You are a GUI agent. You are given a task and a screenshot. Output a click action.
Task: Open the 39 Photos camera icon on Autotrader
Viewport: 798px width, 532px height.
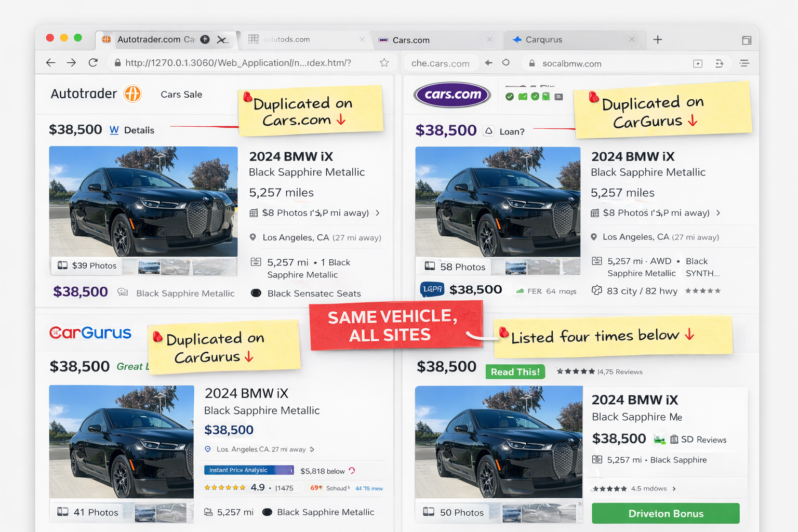click(x=63, y=265)
